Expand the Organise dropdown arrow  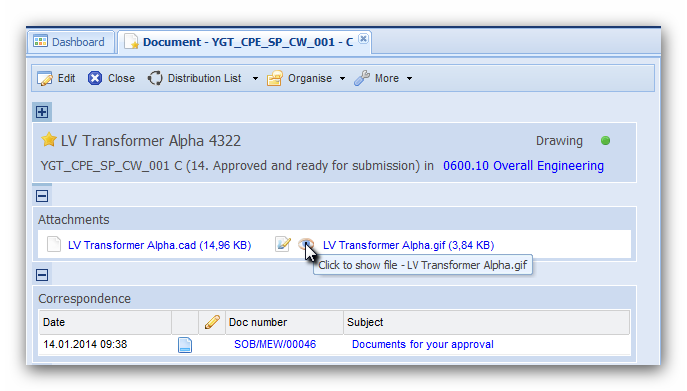coord(343,79)
